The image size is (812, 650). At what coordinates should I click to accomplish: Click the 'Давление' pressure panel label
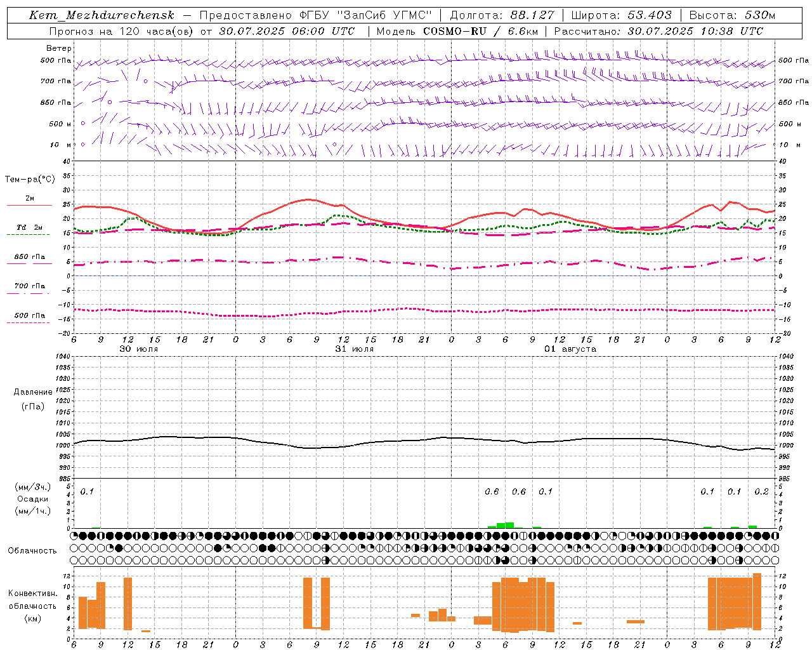(x=33, y=392)
